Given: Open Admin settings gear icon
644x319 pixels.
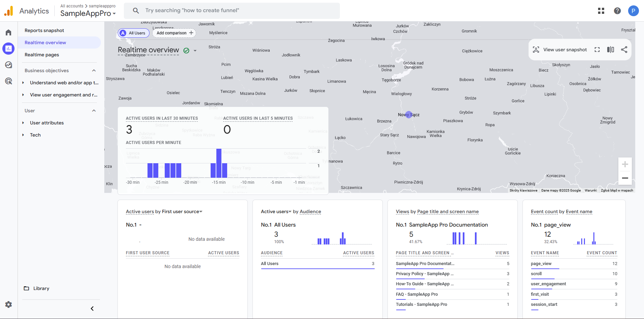Looking at the screenshot, I should (8, 304).
